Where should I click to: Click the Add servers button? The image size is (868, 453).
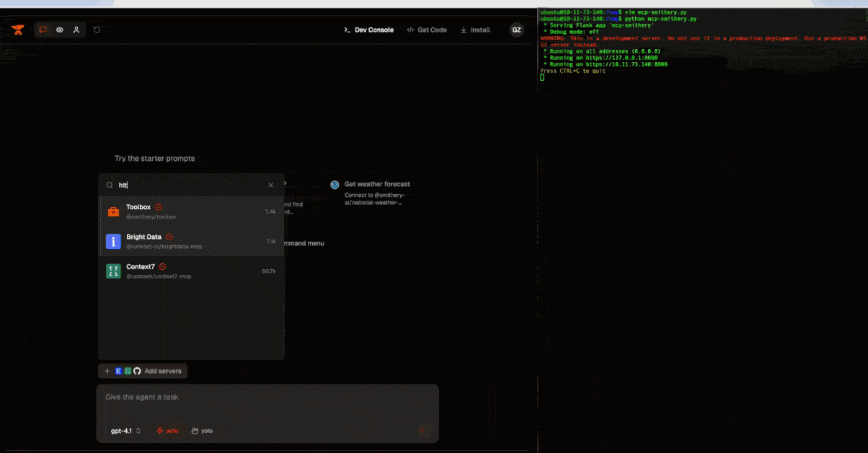(x=143, y=371)
